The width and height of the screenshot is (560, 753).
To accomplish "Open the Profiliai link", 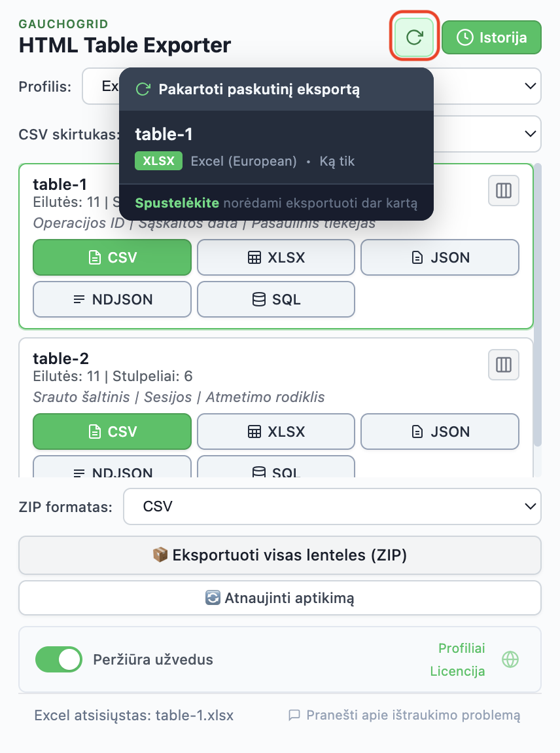I will tap(461, 648).
